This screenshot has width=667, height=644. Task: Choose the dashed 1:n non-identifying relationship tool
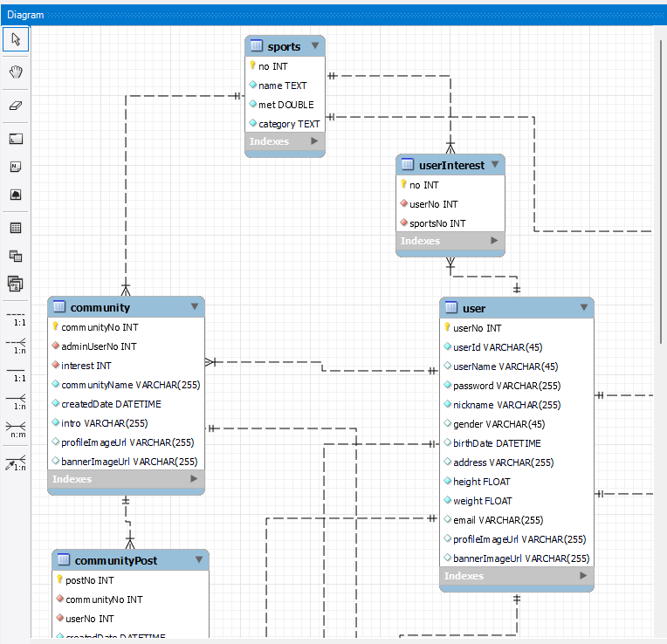click(16, 346)
